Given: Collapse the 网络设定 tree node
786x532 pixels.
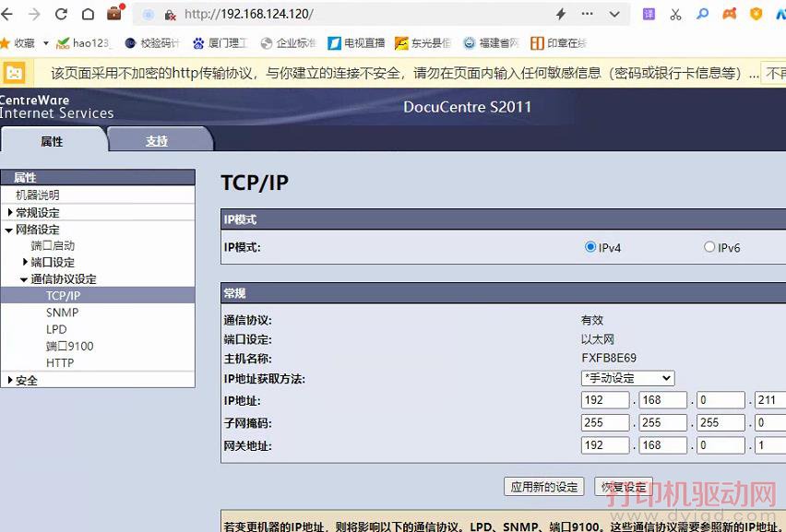Looking at the screenshot, I should pos(9,230).
